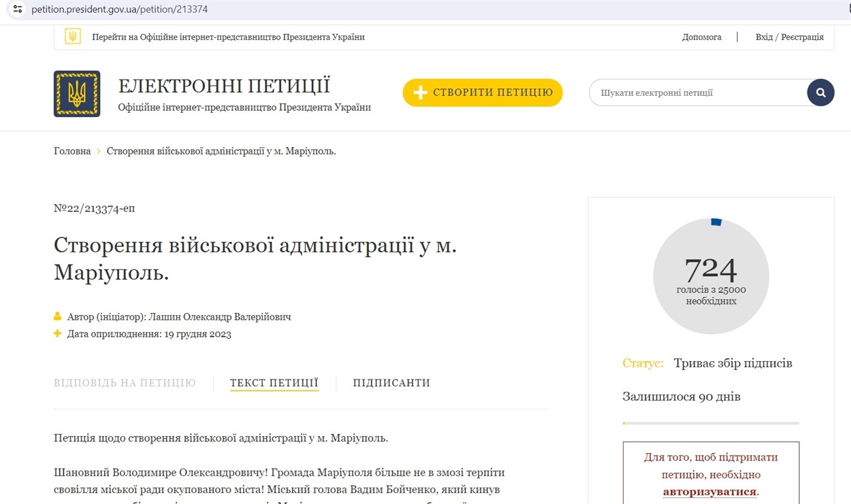Open the official President of Ukraine site link
The height and width of the screenshot is (504, 851).
point(228,37)
